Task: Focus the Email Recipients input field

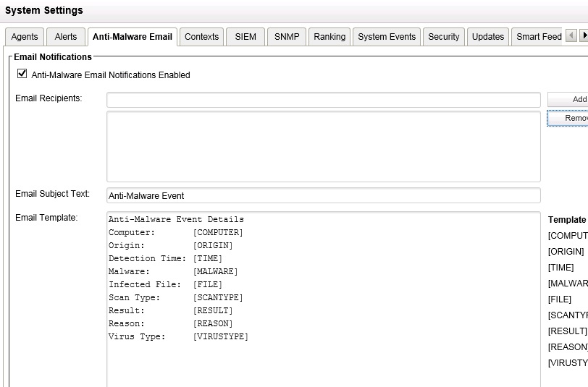Action: pyautogui.click(x=323, y=100)
